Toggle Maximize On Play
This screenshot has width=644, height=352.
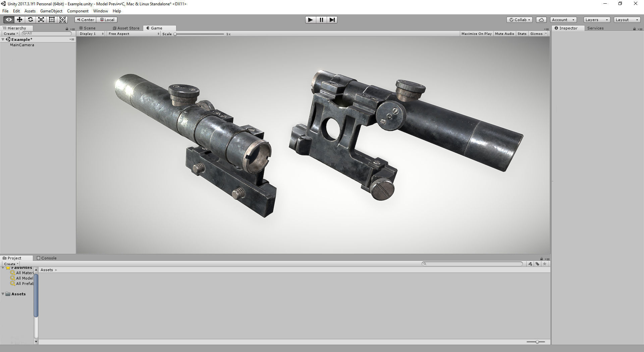pyautogui.click(x=476, y=34)
